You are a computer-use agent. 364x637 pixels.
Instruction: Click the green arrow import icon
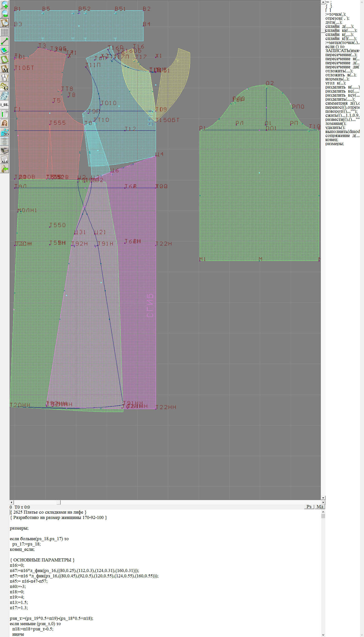(5, 169)
